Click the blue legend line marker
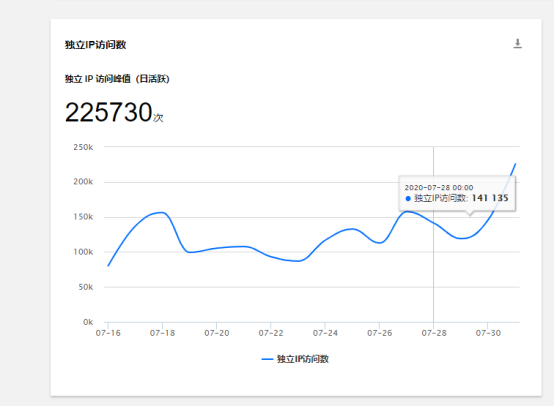The image size is (554, 407). click(267, 359)
